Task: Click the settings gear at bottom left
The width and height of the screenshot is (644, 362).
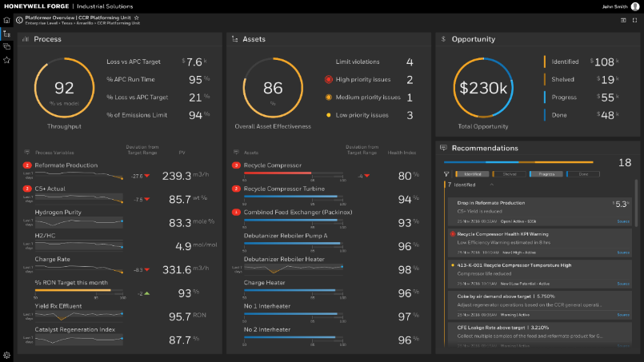Action: click(x=6, y=355)
